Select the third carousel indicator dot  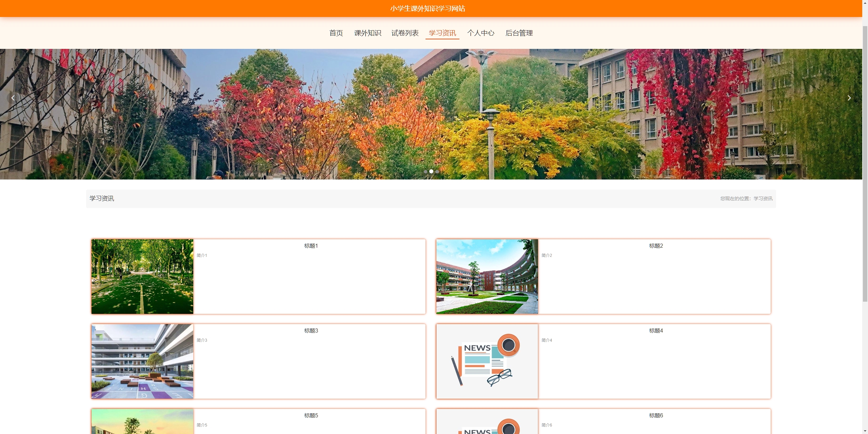pyautogui.click(x=437, y=171)
